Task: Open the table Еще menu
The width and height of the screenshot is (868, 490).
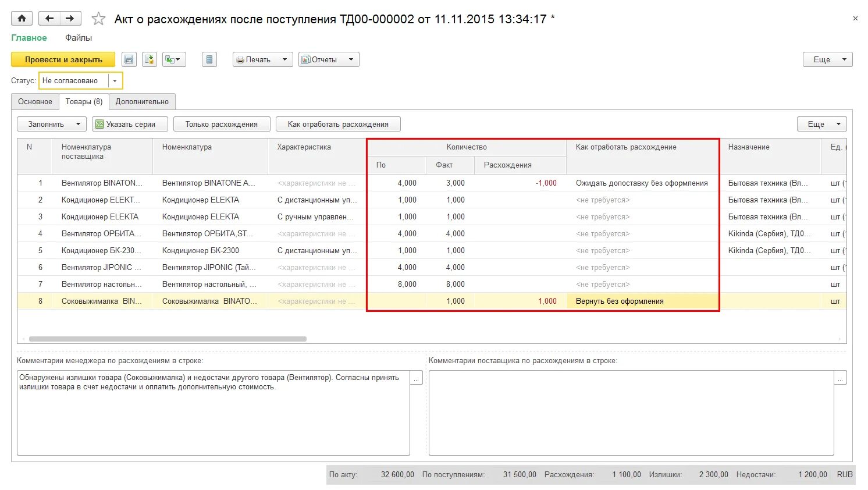Action: (822, 124)
